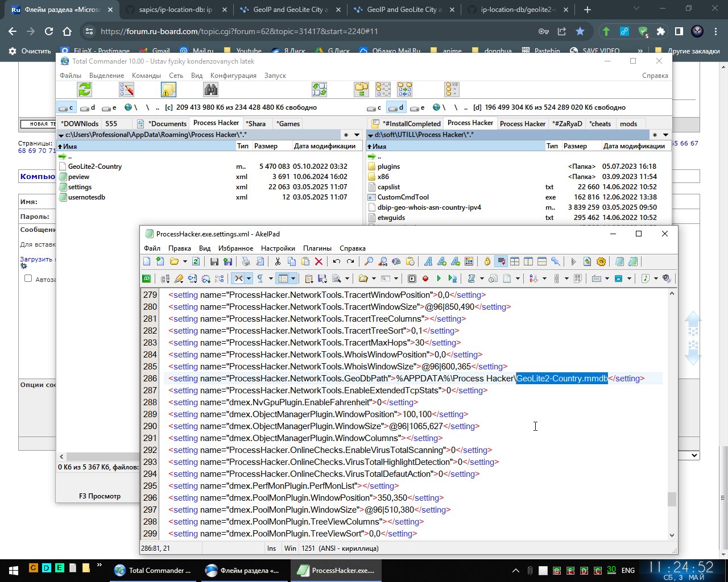Open AkelPad 'Настройки' menu
728x582 pixels.
pyautogui.click(x=278, y=248)
